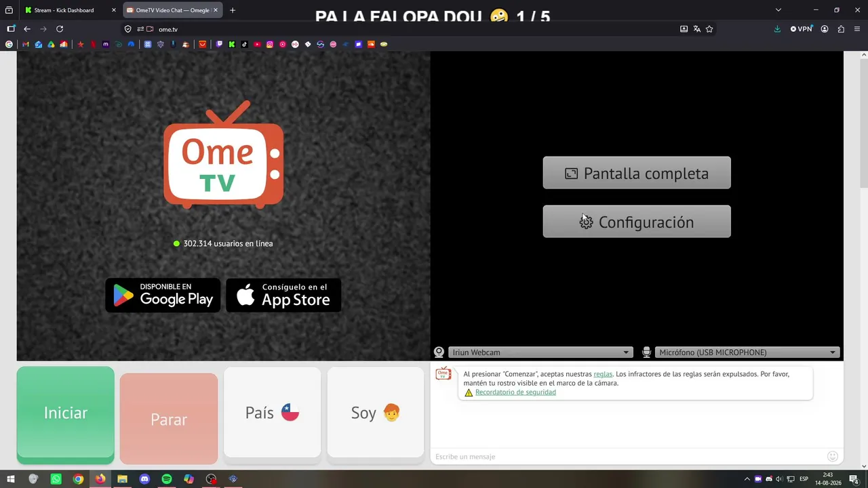Open the emoji picker in chat
The image size is (868, 488).
coord(833,456)
